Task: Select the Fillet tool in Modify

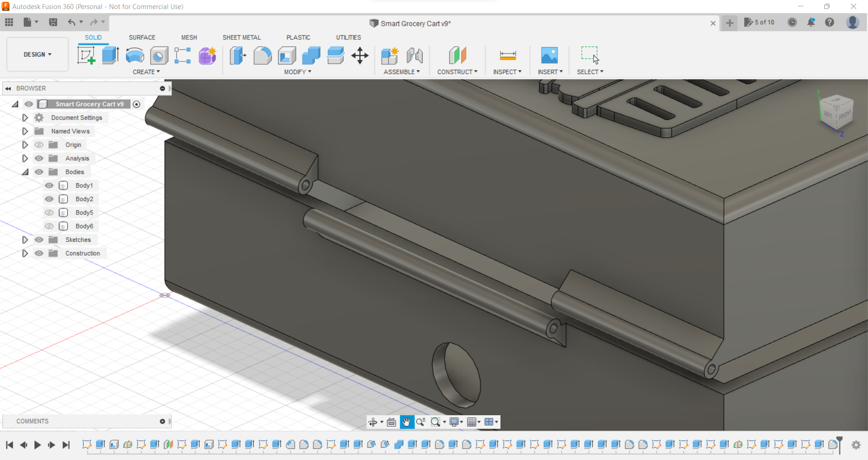Action: (263, 56)
